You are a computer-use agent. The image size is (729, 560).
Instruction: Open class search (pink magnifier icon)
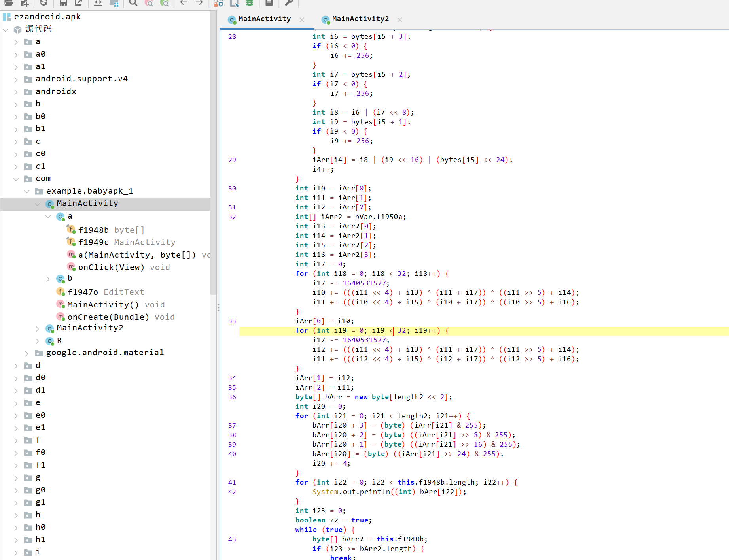149,3
